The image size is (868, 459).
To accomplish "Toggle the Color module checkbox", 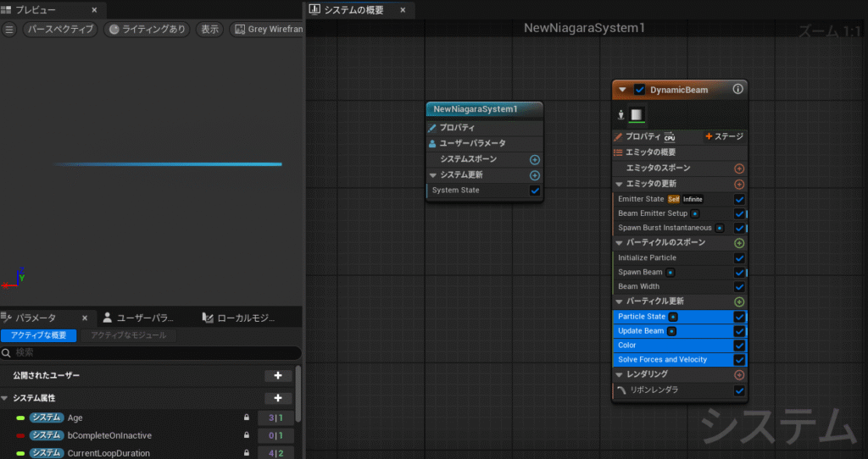I will (x=738, y=346).
